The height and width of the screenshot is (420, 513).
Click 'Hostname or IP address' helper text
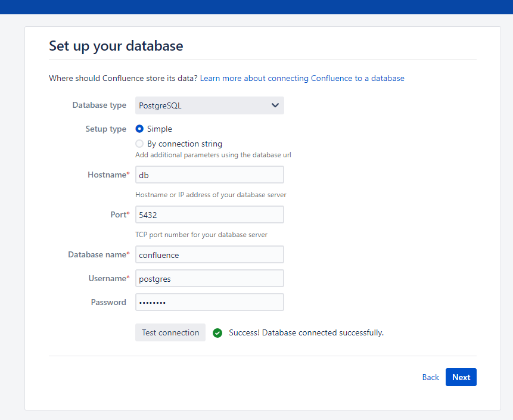(211, 195)
